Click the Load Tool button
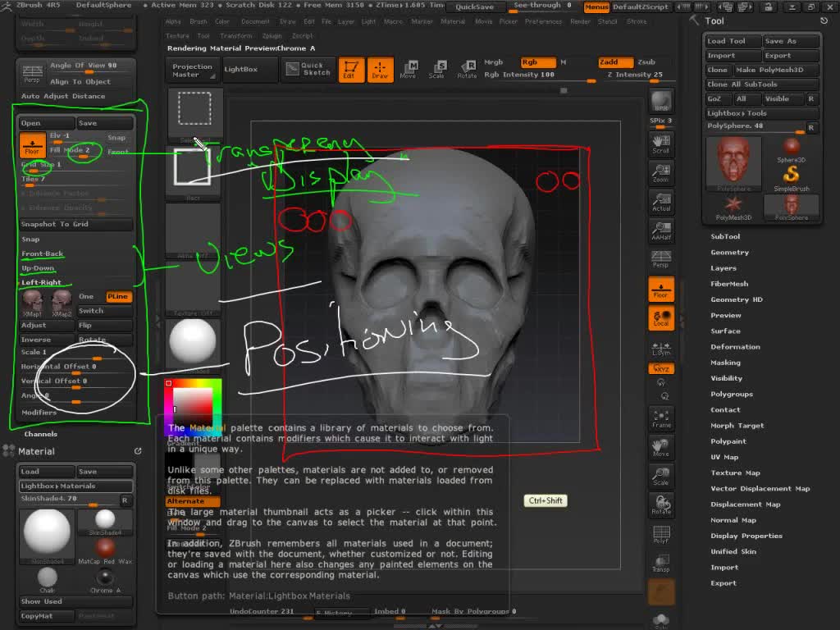 point(733,41)
